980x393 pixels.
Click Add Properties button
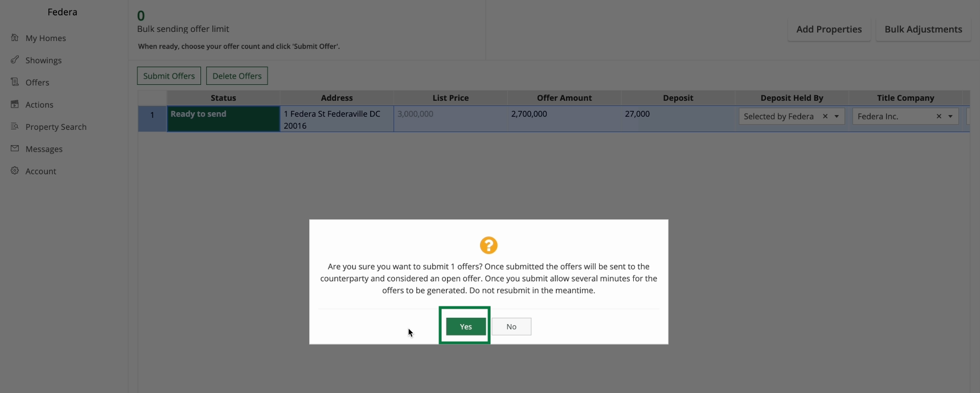[829, 30]
